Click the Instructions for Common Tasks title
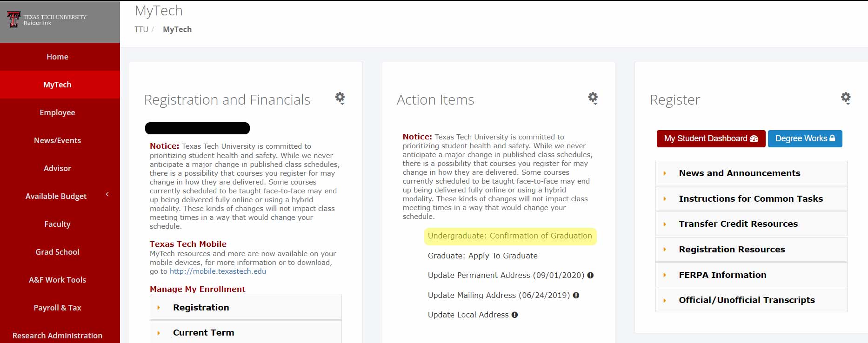 751,199
